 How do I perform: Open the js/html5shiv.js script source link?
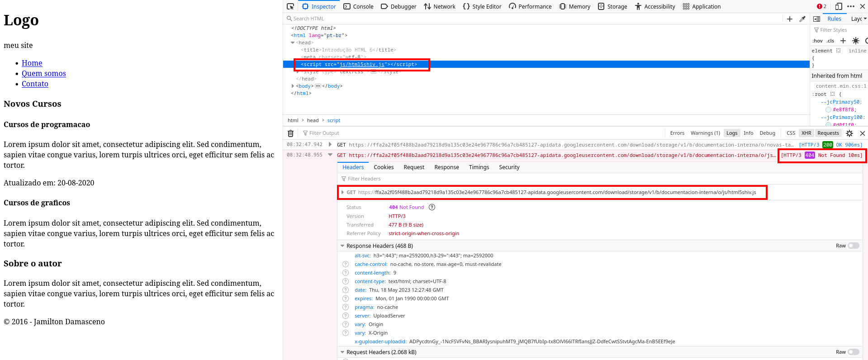pos(362,64)
